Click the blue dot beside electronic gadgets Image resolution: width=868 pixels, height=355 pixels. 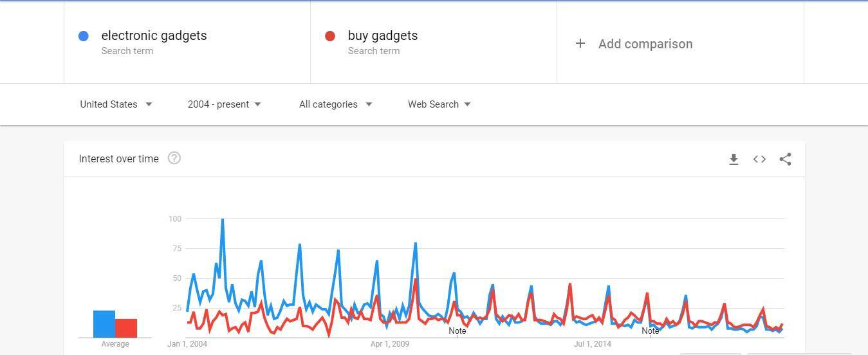84,36
